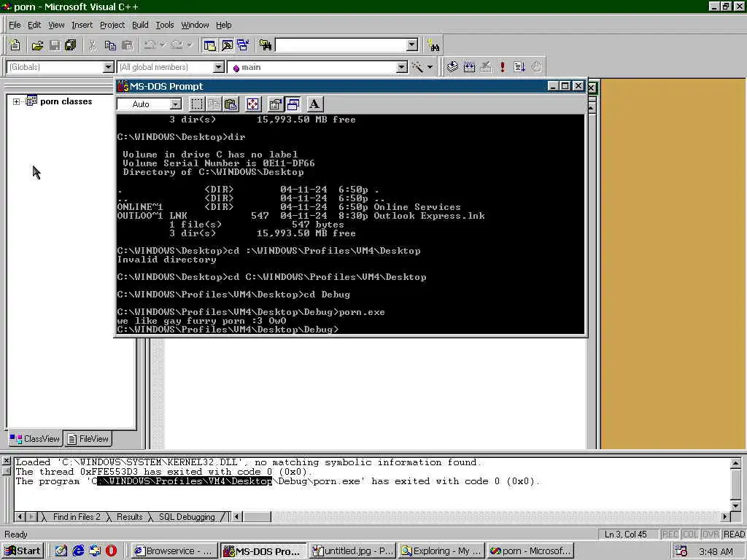The width and height of the screenshot is (747, 560).
Task: Toggle breakpoint with the hand icon
Action: (536, 67)
